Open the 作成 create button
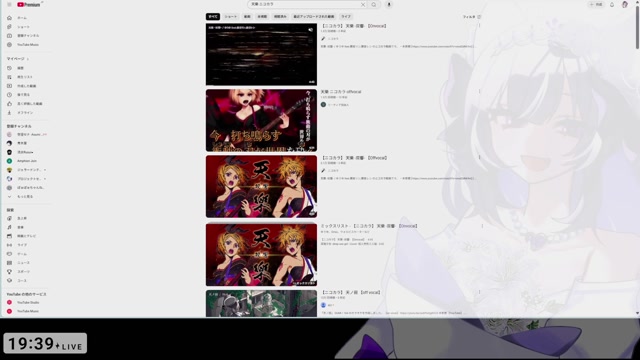This screenshot has height=360, width=640. coord(596,4)
